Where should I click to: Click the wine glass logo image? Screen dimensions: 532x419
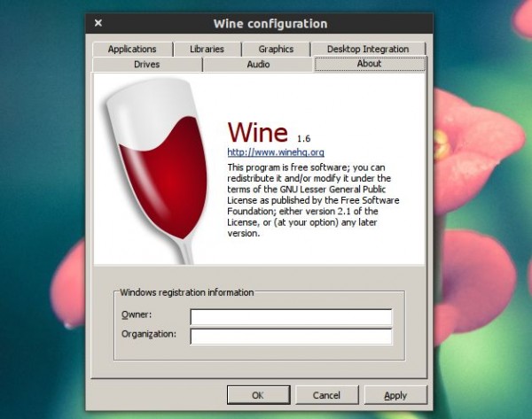[x=153, y=168]
